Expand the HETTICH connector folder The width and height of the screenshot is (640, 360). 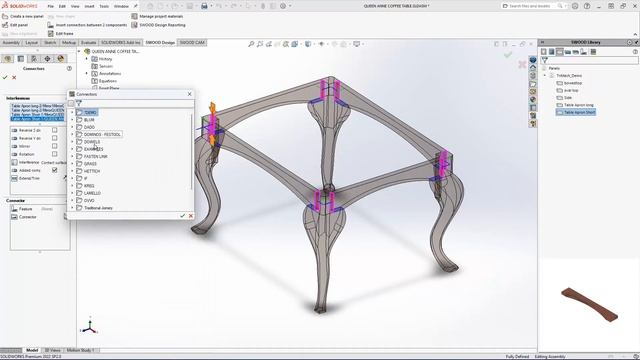click(x=73, y=171)
